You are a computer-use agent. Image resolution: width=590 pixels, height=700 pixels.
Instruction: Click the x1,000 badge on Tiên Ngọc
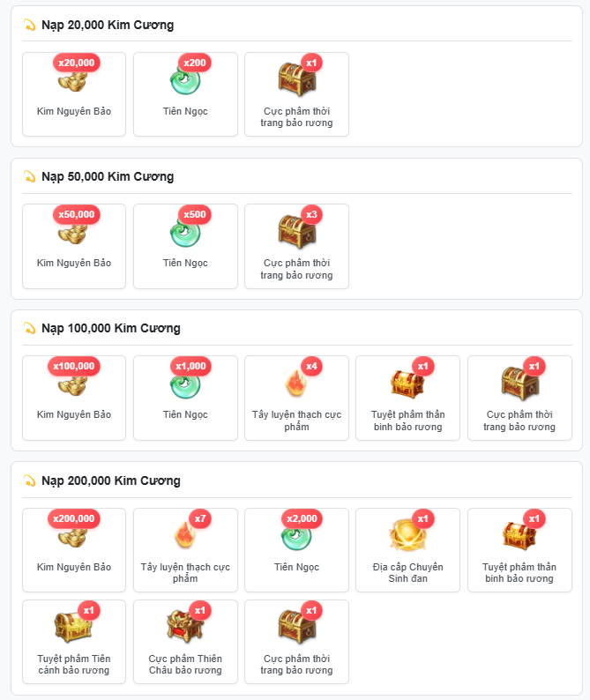click(x=190, y=367)
